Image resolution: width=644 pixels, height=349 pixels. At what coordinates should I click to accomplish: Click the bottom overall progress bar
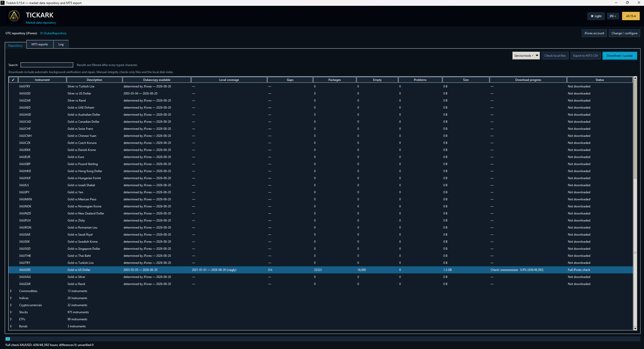point(322,339)
